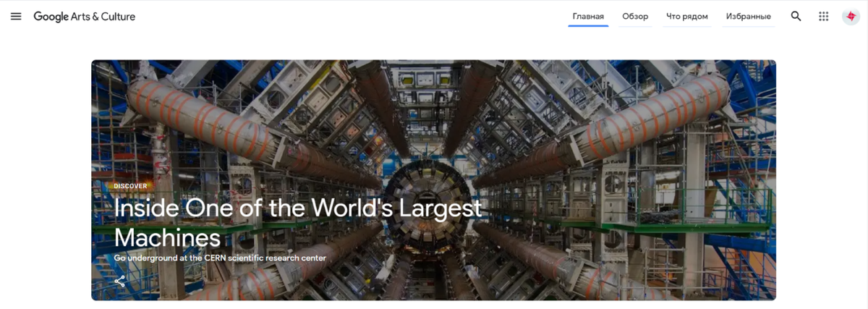The image size is (868, 309).
Task: Open the Что рядом tab
Action: pyautogui.click(x=687, y=17)
